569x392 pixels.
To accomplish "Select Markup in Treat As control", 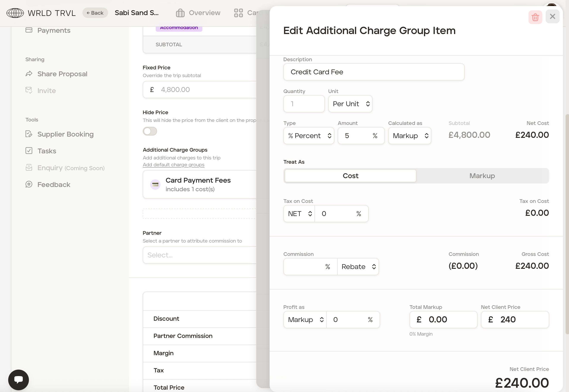I will coord(482,176).
